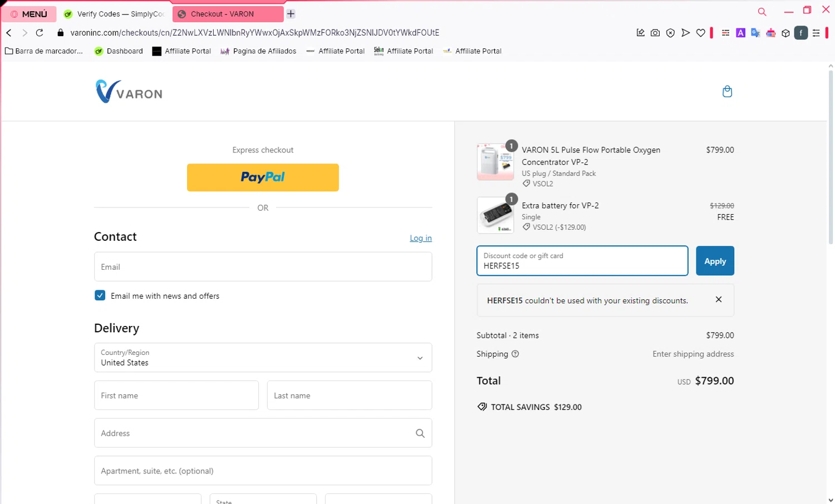Image resolution: width=835 pixels, height=504 pixels.
Task: Add page to bookmarks heart icon
Action: coord(701,33)
